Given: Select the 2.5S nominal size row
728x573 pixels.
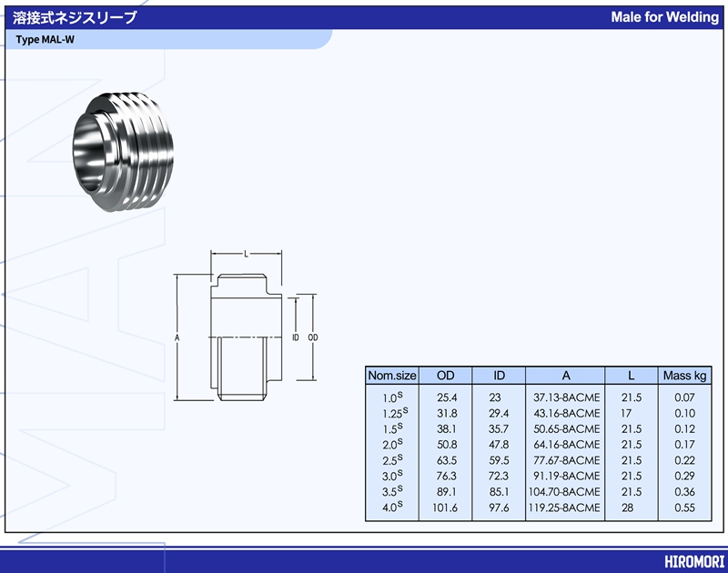Looking at the screenshot, I should (392, 460).
